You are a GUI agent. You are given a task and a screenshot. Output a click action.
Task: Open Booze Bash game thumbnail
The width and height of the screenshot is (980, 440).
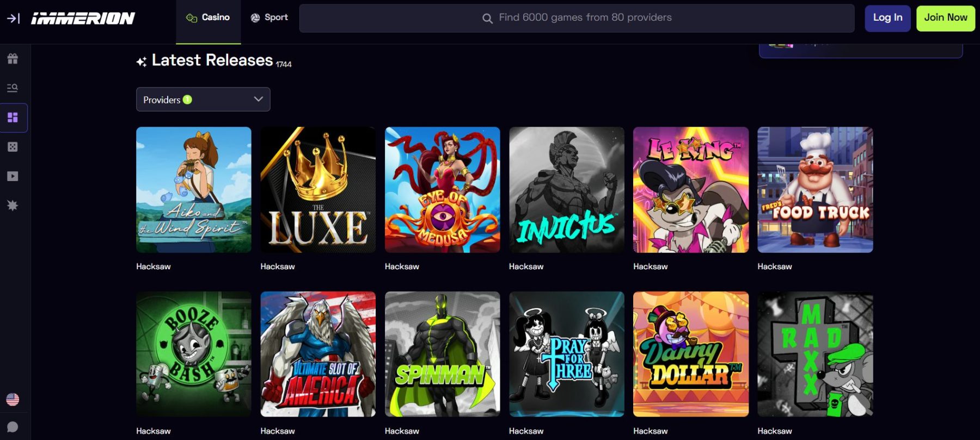point(194,354)
